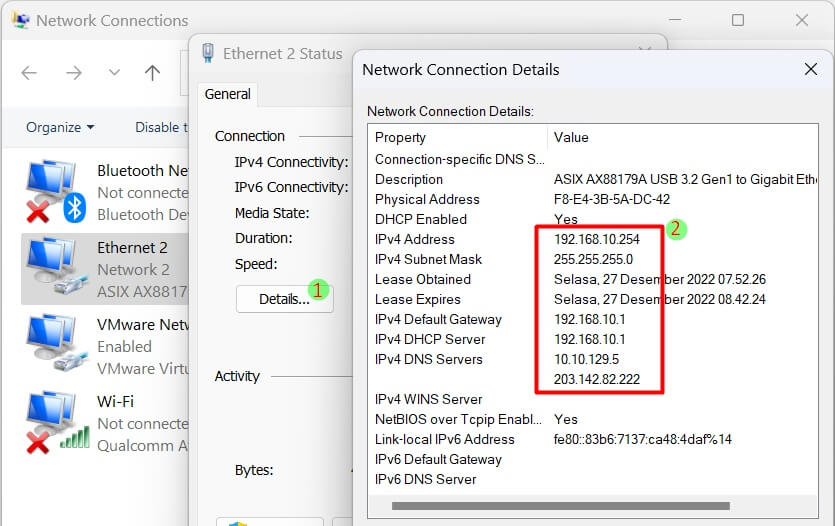Open the recent locations chevron dropdown
The image size is (835, 526).
[114, 73]
